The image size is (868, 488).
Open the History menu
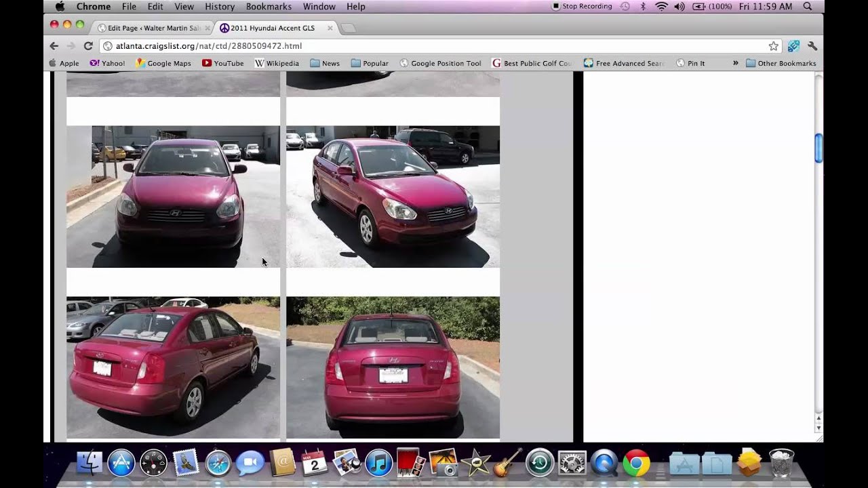click(x=220, y=6)
